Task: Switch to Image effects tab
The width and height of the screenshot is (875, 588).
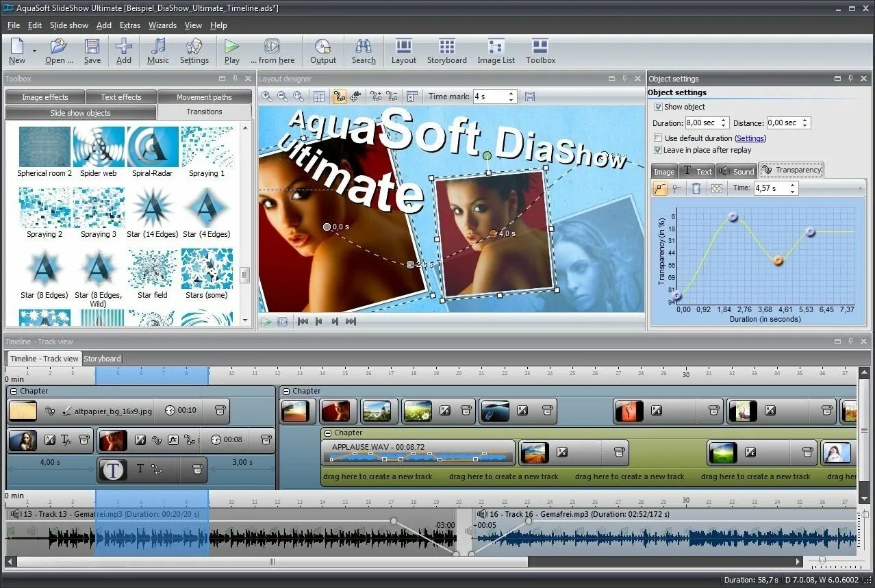Action: [45, 97]
